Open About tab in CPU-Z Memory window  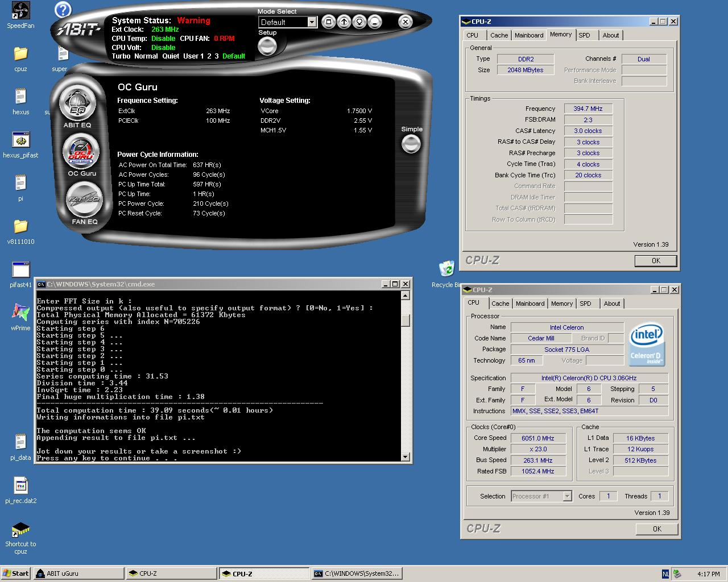611,35
